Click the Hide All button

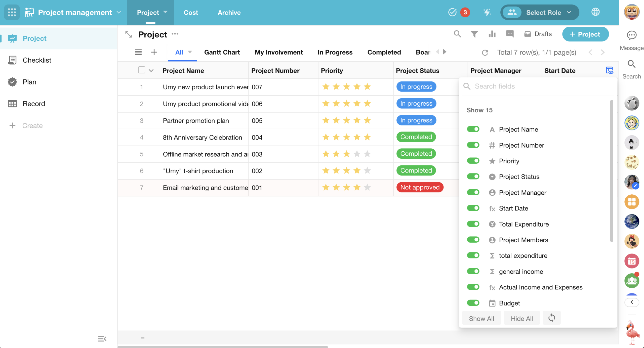tap(522, 318)
